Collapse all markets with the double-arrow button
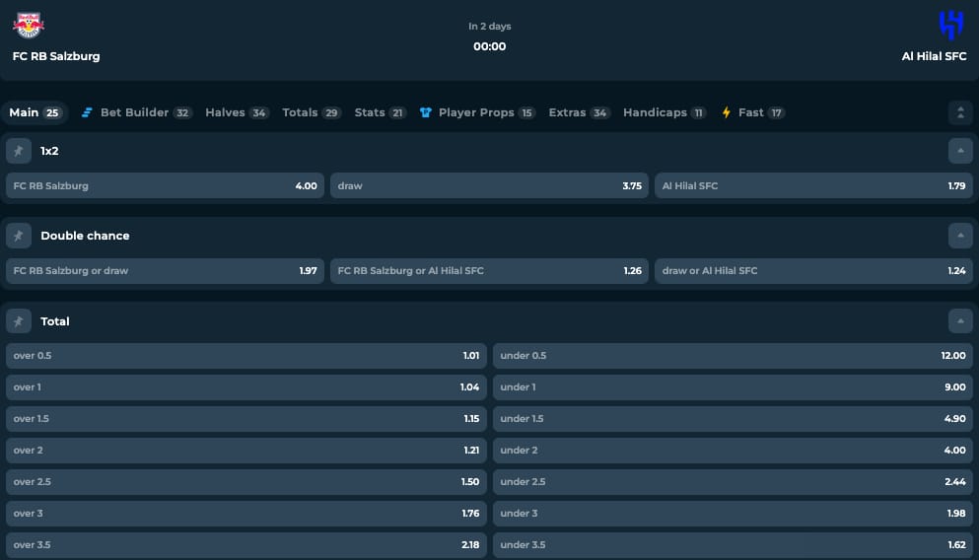The image size is (979, 560). [x=960, y=113]
